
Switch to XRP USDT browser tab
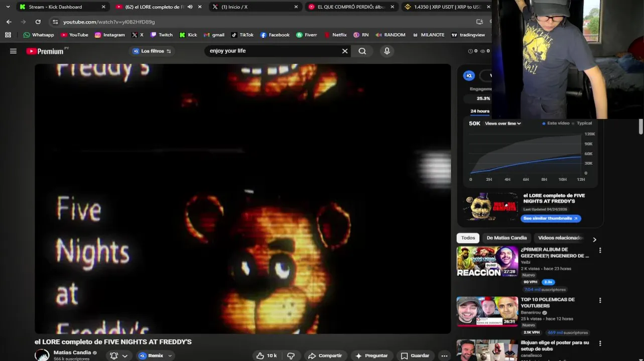coord(447,7)
